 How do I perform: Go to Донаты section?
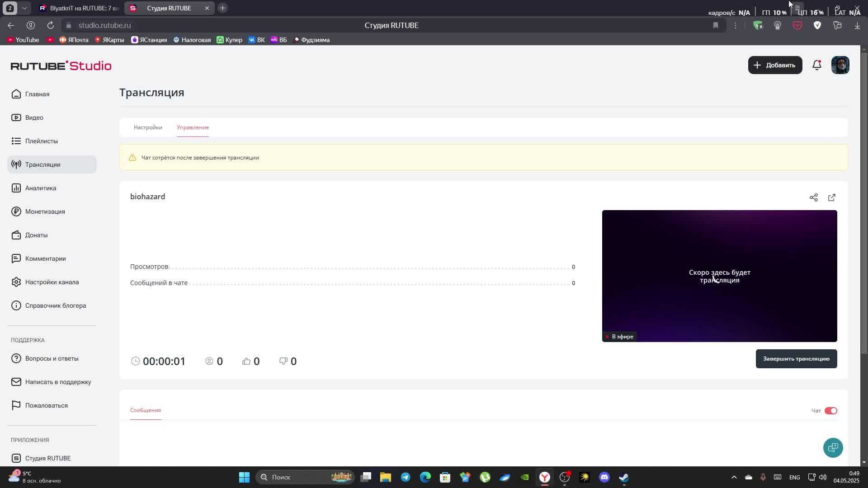coord(36,235)
